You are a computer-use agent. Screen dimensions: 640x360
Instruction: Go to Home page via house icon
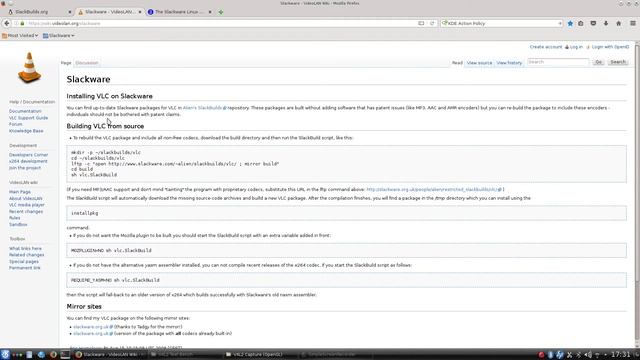(x=619, y=23)
